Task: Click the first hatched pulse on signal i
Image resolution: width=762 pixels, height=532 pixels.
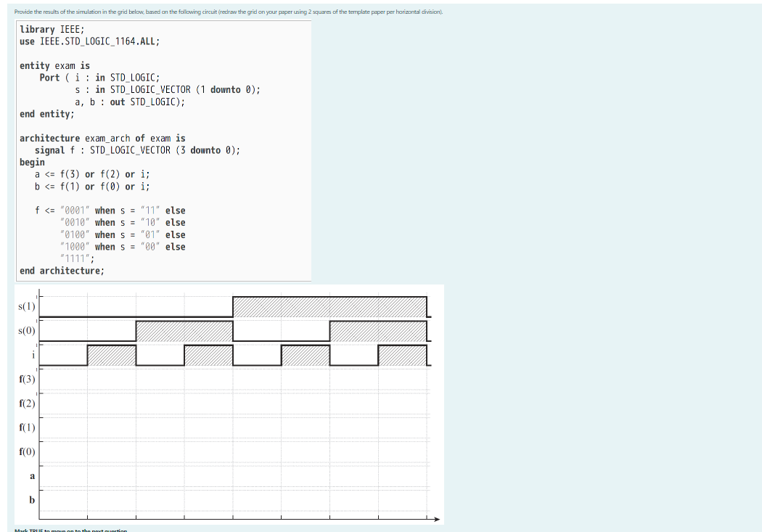Action: (110, 353)
